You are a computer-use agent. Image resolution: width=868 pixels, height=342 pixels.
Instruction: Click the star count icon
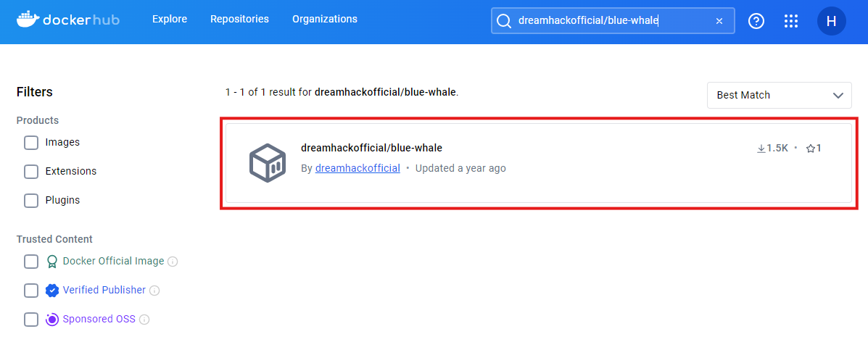coord(810,149)
